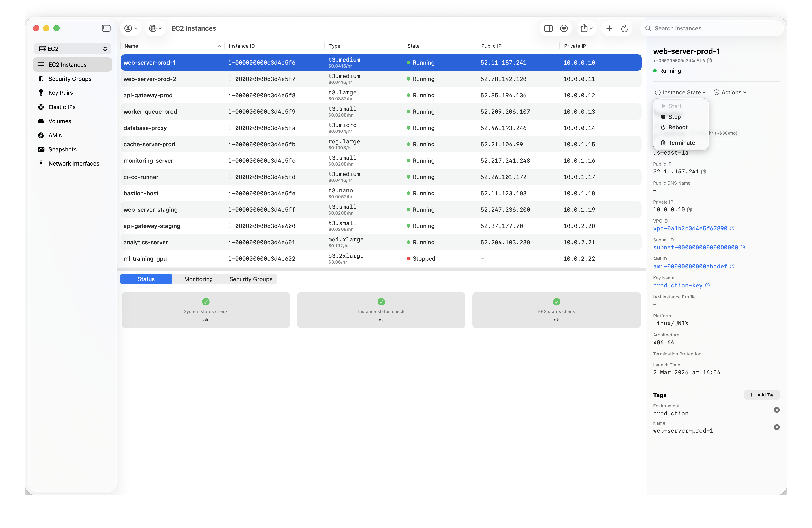Choose Stop from Instance State menu
812x528 pixels.
point(681,117)
